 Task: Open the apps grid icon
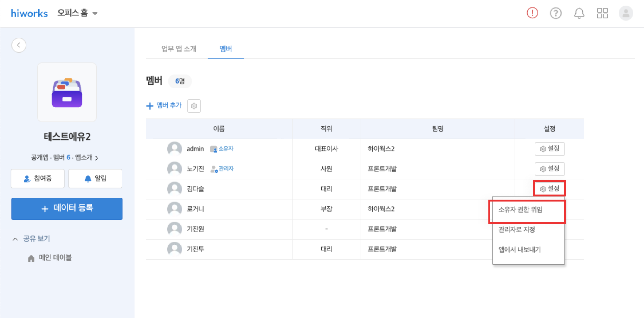point(602,13)
